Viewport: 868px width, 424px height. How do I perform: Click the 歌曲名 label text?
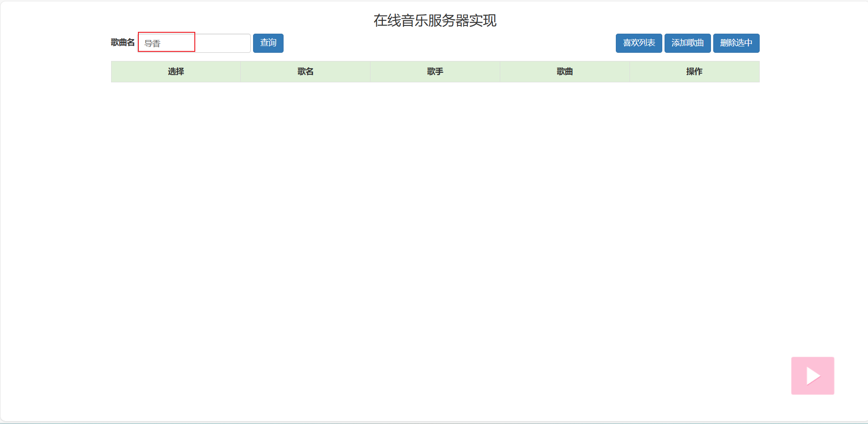pyautogui.click(x=123, y=42)
